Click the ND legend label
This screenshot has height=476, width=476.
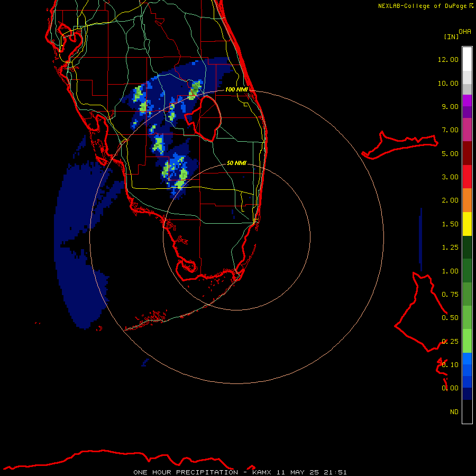coord(454,412)
